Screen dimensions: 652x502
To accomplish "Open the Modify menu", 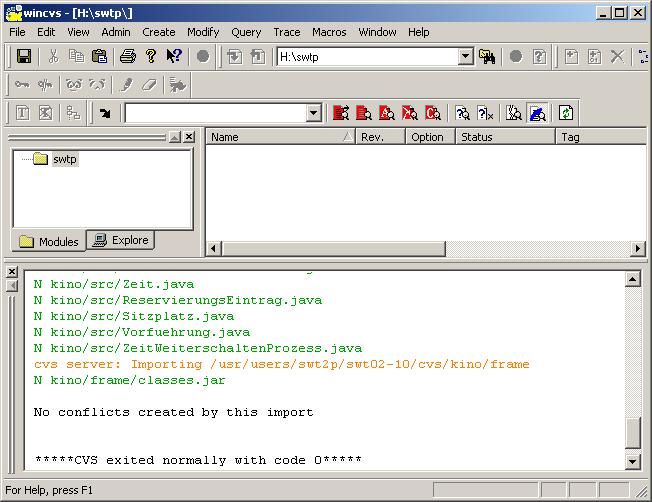I will pyautogui.click(x=203, y=32).
